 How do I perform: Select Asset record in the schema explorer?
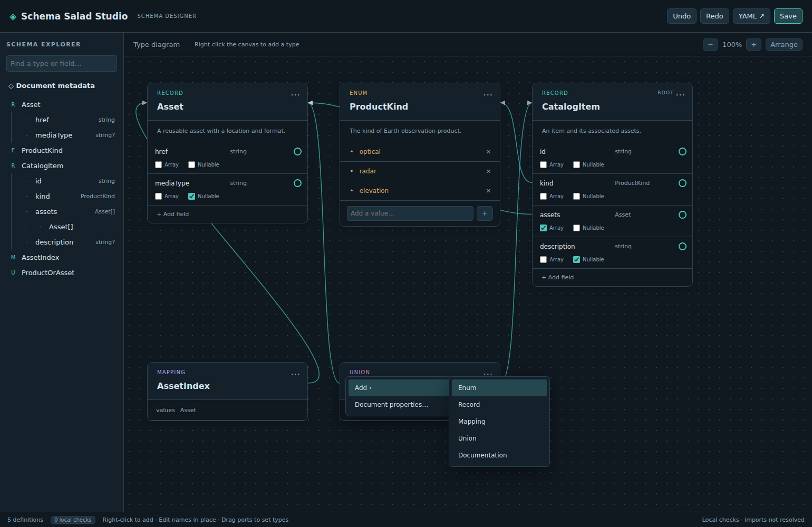point(62,105)
